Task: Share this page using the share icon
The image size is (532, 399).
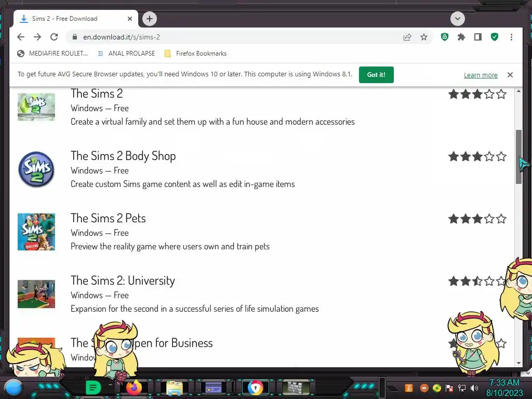Action: [407, 37]
